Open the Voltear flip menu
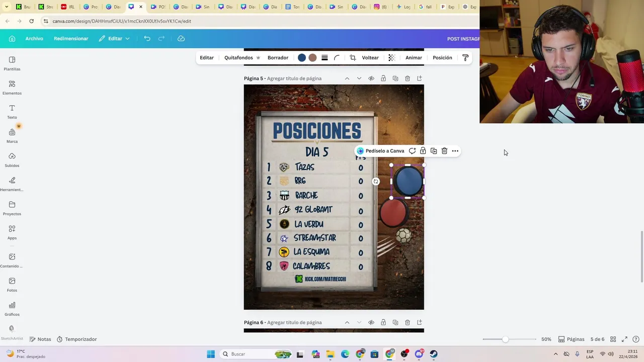This screenshot has height=362, width=644. tap(370, 58)
